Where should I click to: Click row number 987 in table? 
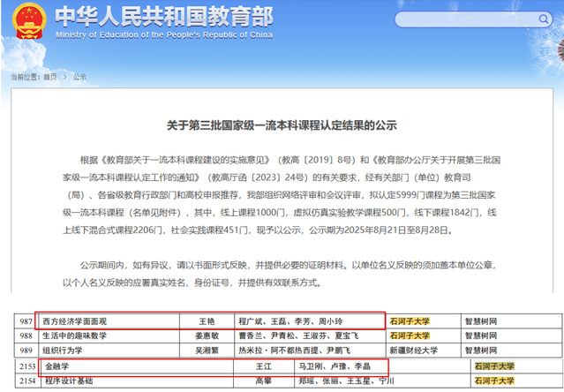click(26, 322)
